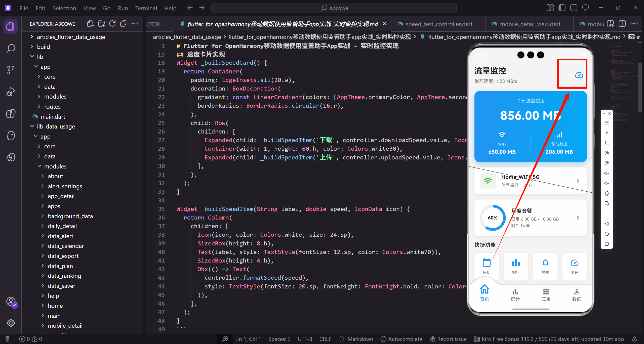Click the emulator home circle button

click(x=607, y=234)
